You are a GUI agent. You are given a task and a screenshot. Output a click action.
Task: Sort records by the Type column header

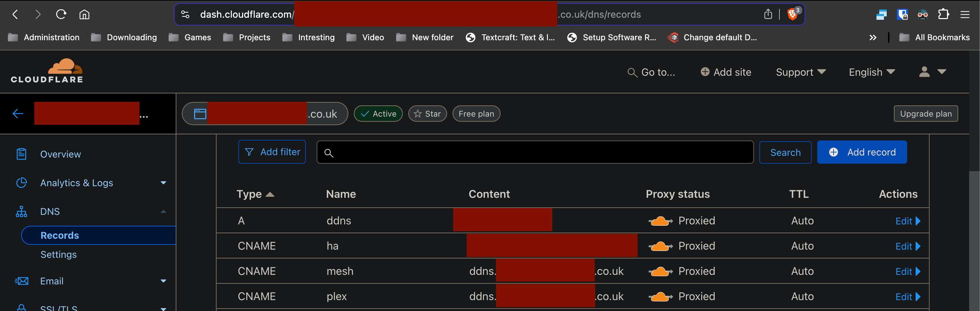[255, 194]
